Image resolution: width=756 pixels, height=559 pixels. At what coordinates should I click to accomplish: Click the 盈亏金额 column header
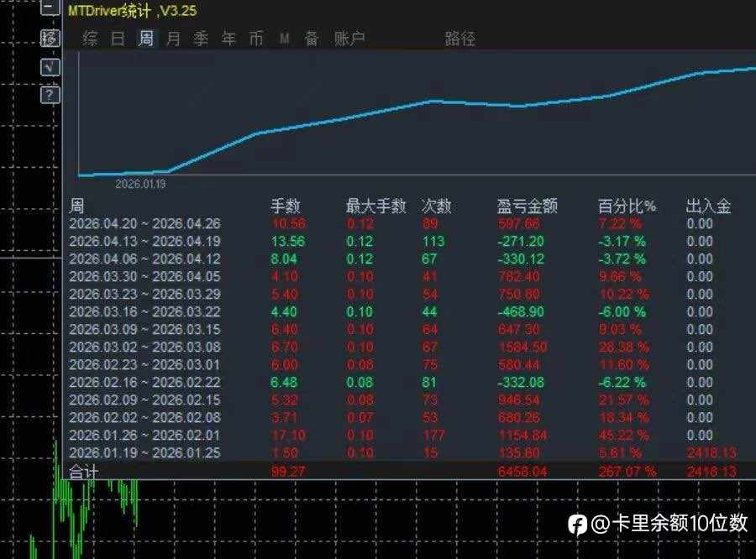528,206
